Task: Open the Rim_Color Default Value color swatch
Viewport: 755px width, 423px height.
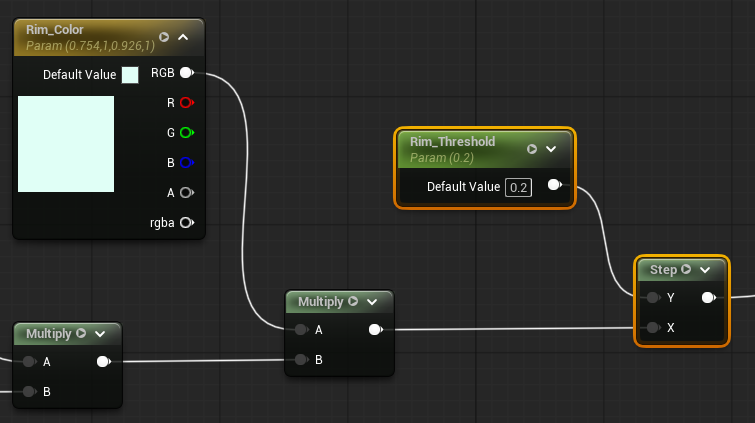Action: coord(130,75)
